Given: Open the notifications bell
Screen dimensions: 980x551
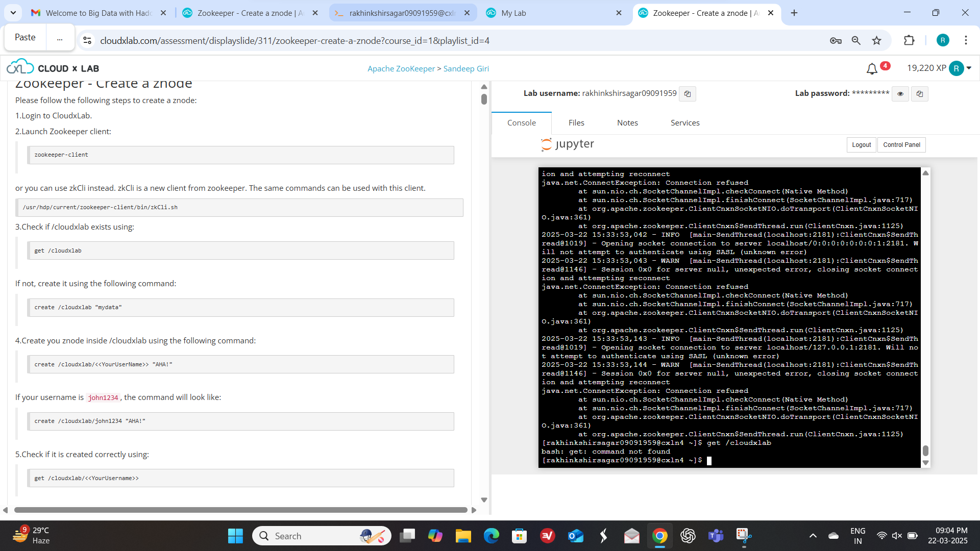Looking at the screenshot, I should 872,69.
